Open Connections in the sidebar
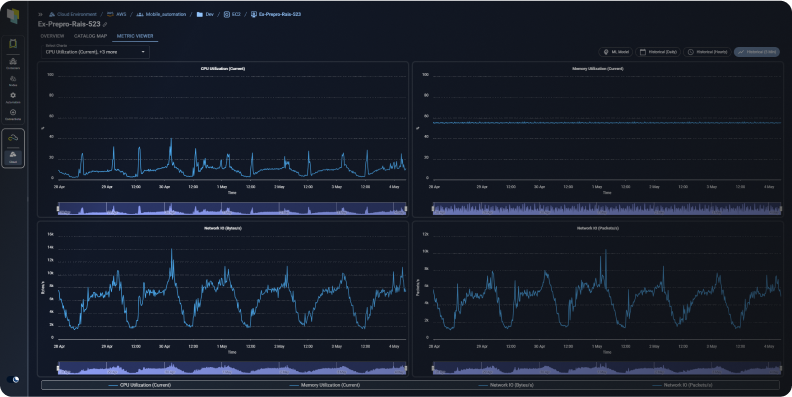Image resolution: width=792 pixels, height=397 pixels. [13, 115]
